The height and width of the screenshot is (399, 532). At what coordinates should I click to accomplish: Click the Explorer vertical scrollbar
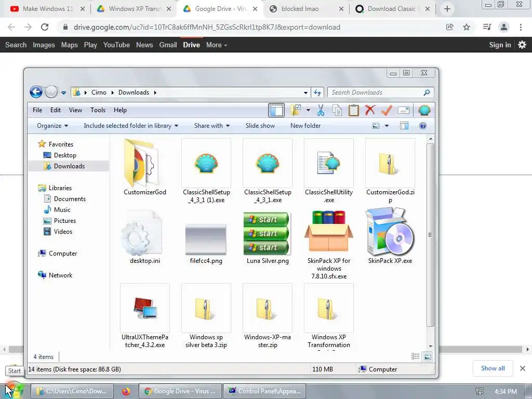click(430, 235)
